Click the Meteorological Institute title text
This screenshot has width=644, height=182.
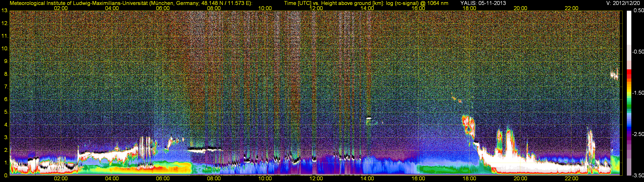(x=131, y=3)
